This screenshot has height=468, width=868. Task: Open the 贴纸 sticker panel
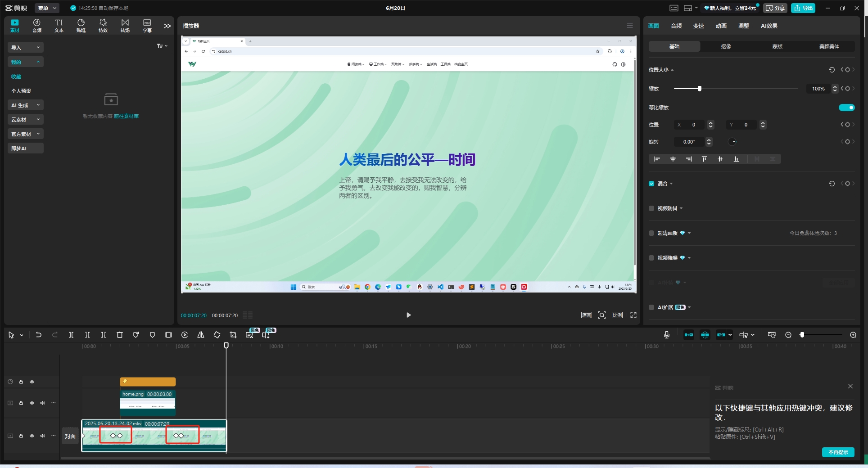81,26
